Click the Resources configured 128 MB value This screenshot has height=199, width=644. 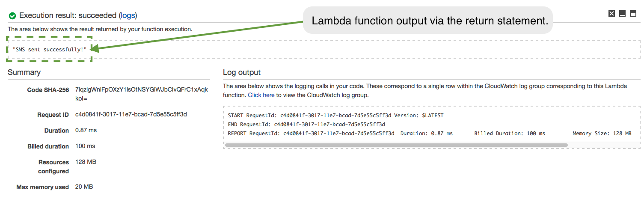click(86, 162)
